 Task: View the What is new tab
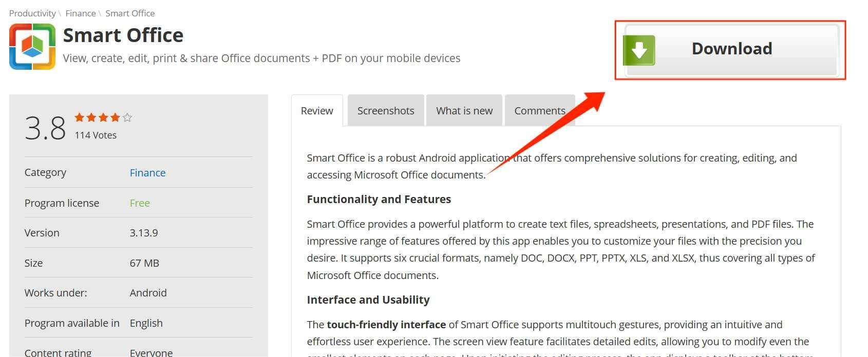click(464, 110)
